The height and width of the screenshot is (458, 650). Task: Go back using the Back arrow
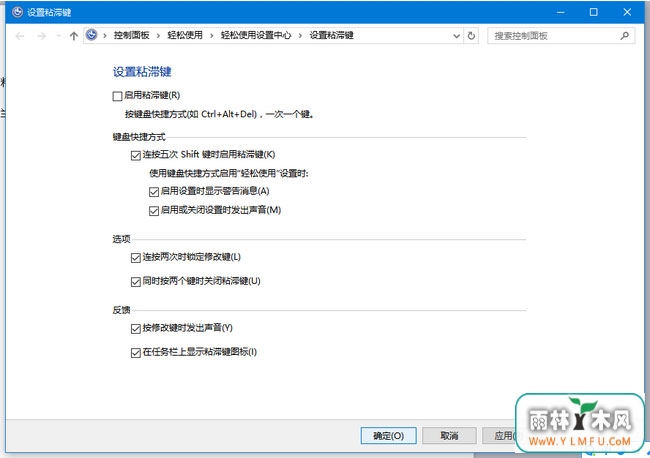pyautogui.click(x=19, y=36)
